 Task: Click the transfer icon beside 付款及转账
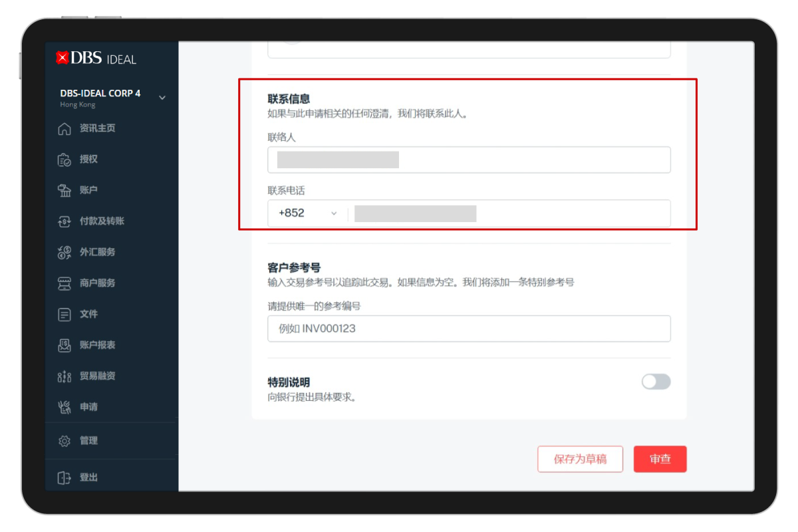[65, 221]
